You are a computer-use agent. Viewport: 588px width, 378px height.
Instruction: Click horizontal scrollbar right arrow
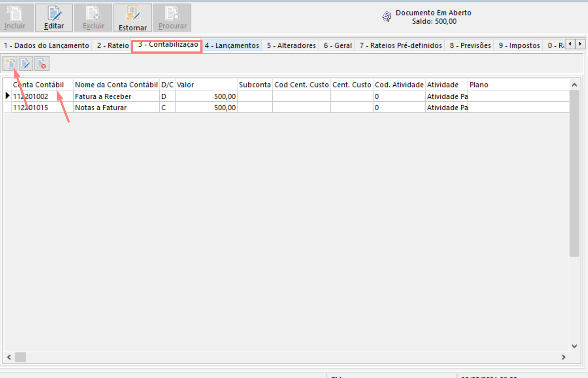point(563,357)
